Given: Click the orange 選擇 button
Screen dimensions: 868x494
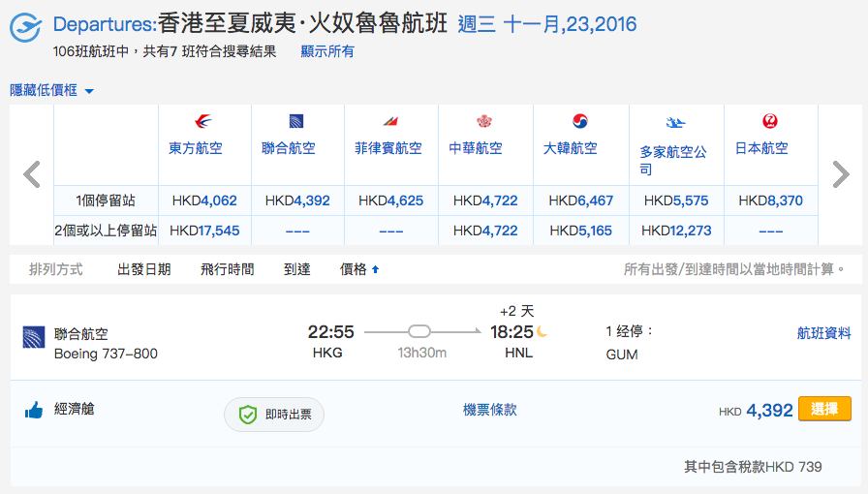Looking at the screenshot, I should (824, 409).
